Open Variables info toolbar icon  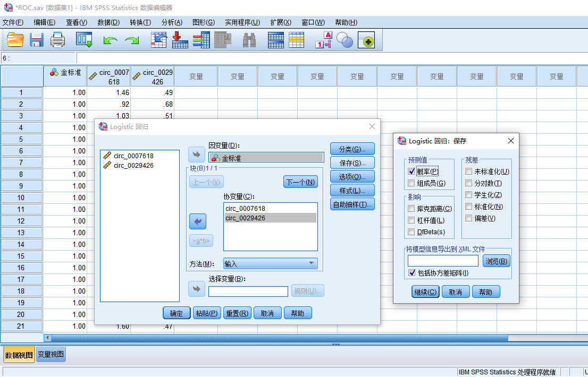pos(201,40)
